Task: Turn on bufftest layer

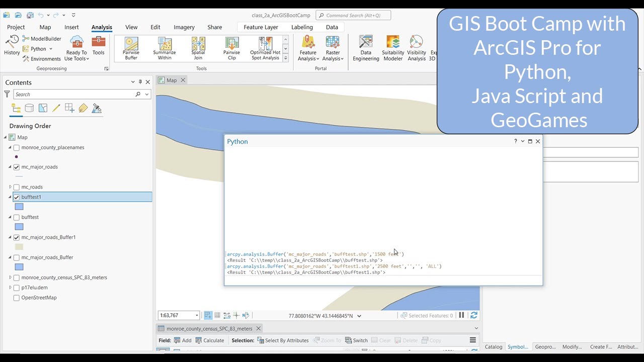Action: click(x=17, y=217)
